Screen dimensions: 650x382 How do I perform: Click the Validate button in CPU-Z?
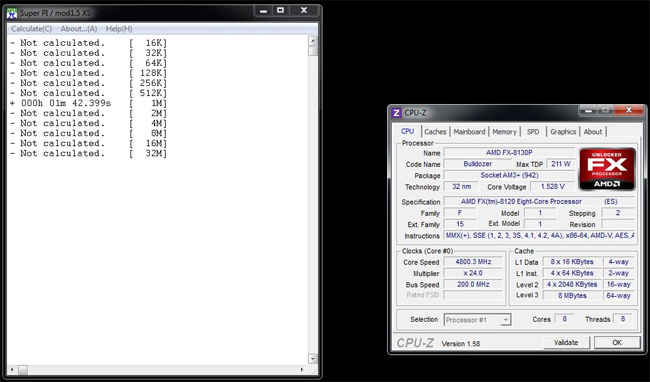pyautogui.click(x=566, y=342)
